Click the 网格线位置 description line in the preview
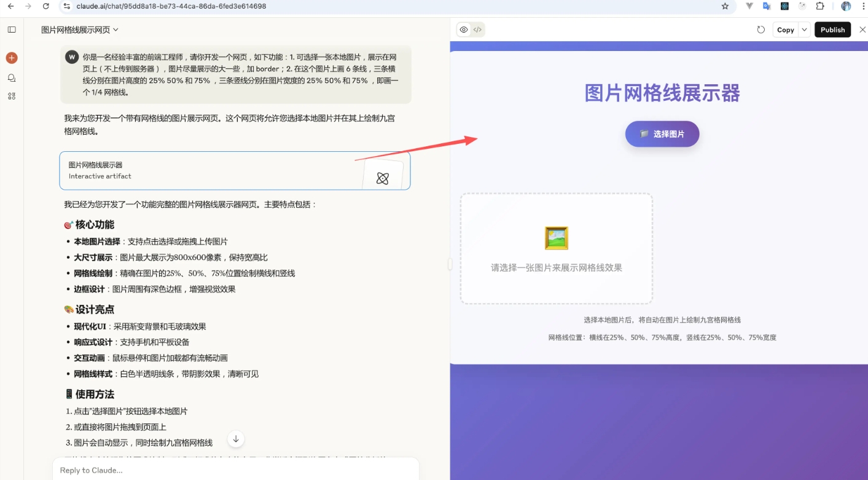This screenshot has width=868, height=480. (662, 337)
